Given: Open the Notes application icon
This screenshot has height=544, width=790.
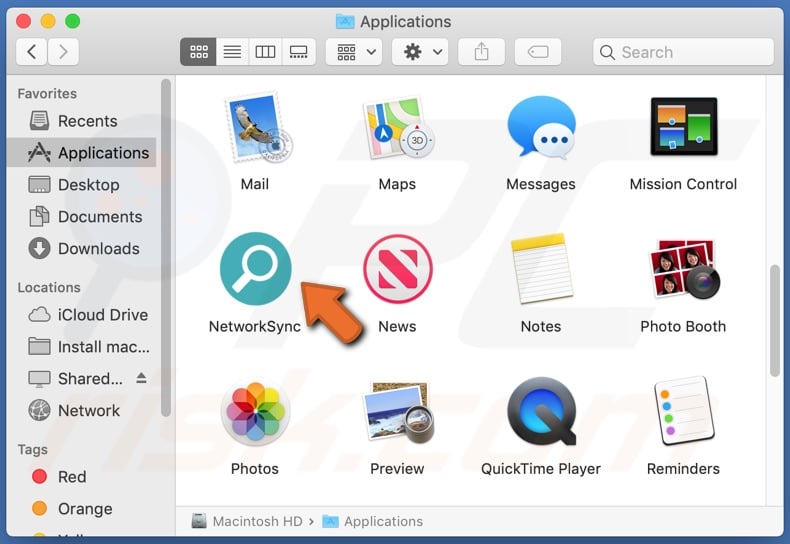Looking at the screenshot, I should pyautogui.click(x=541, y=268).
